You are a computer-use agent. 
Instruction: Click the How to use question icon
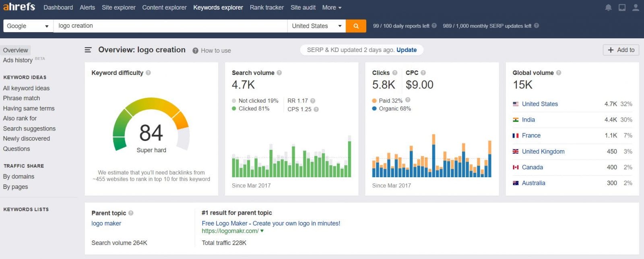[195, 51]
